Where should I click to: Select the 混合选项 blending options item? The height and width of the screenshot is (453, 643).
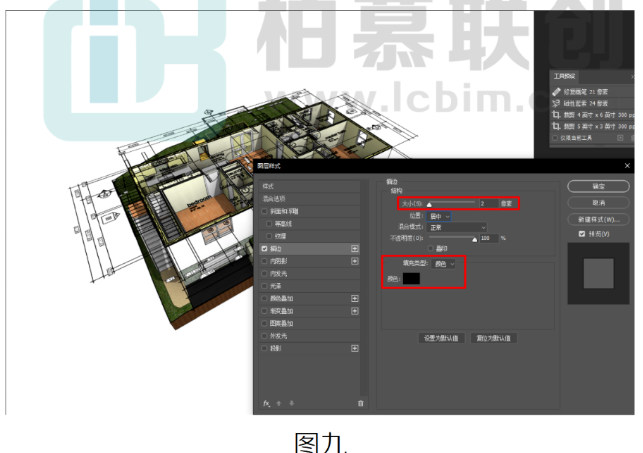(x=310, y=199)
